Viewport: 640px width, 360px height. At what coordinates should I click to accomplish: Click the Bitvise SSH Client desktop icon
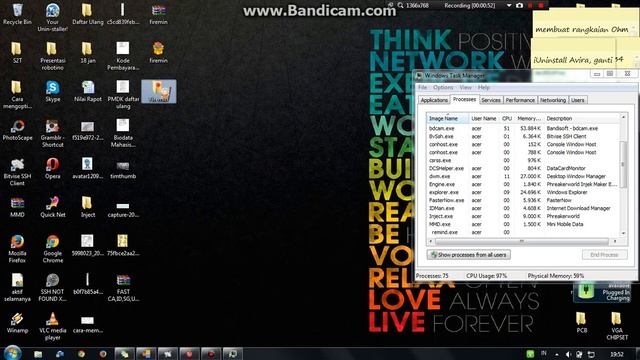coord(17,172)
